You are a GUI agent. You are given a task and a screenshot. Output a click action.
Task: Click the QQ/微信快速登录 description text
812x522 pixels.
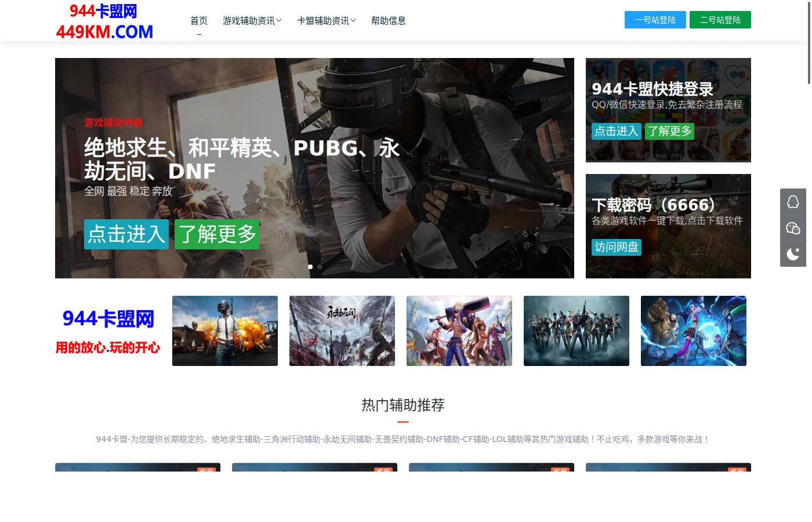coord(667,104)
